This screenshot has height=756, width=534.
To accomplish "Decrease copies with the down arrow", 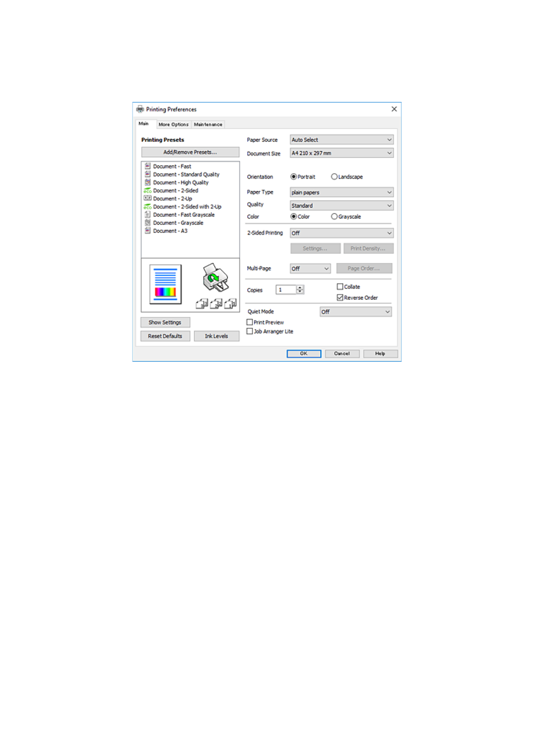I will point(300,292).
